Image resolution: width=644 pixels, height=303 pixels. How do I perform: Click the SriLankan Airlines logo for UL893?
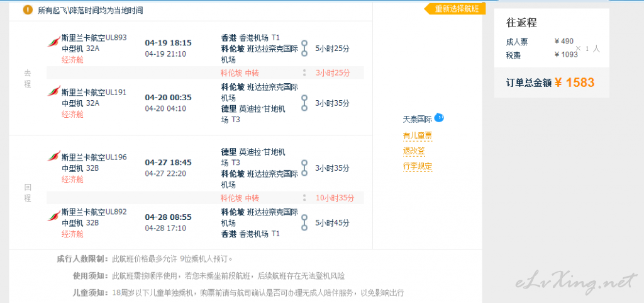[54, 41]
